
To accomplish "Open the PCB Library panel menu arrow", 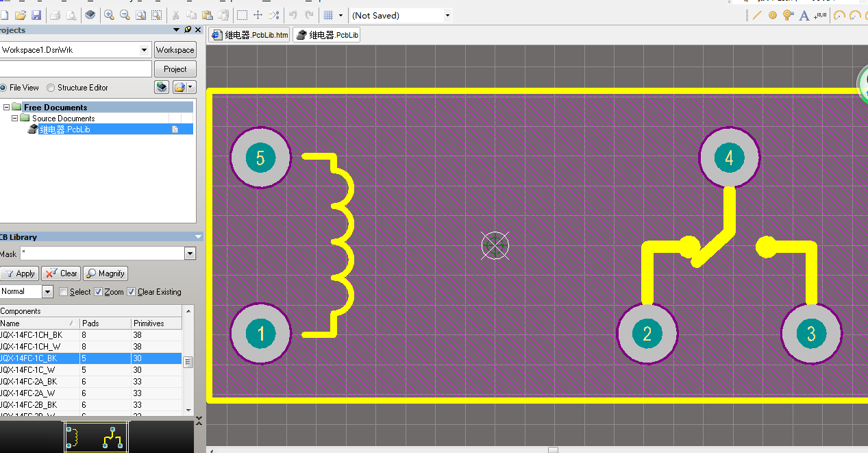I will [x=199, y=236].
